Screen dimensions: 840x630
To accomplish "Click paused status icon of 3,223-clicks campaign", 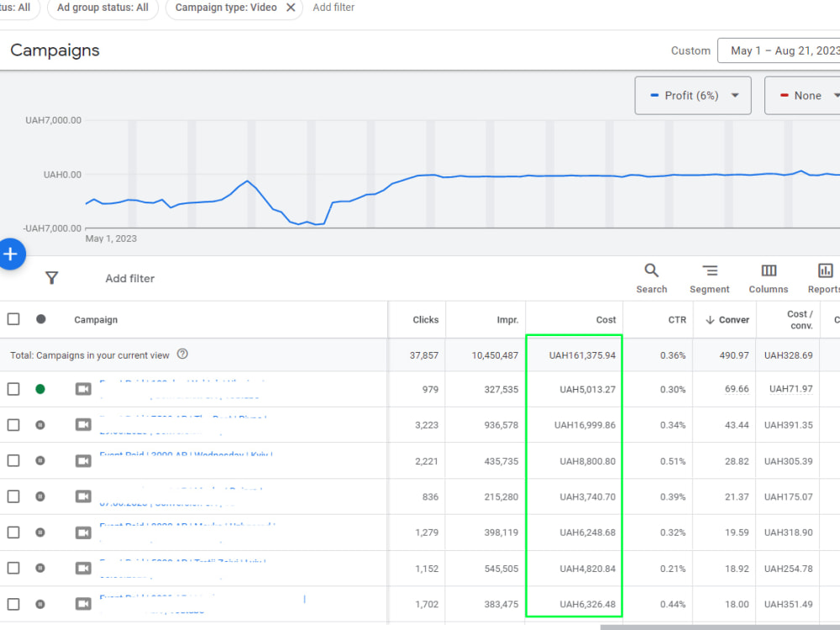I will tap(40, 425).
